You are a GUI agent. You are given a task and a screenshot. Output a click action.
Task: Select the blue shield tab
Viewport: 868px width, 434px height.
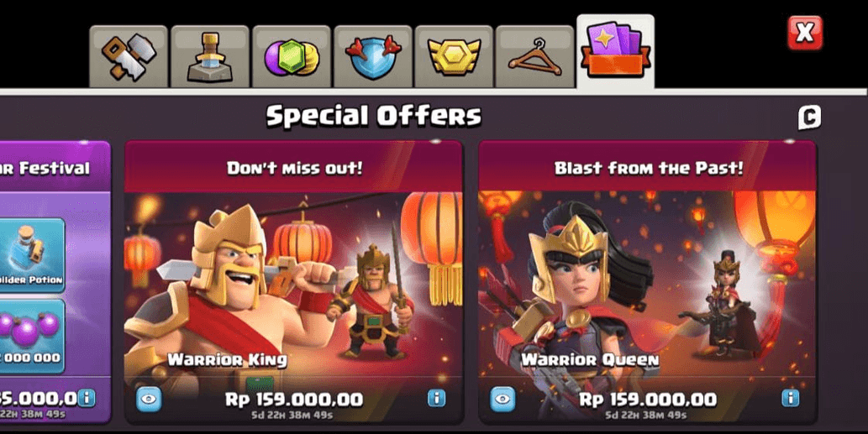[372, 56]
